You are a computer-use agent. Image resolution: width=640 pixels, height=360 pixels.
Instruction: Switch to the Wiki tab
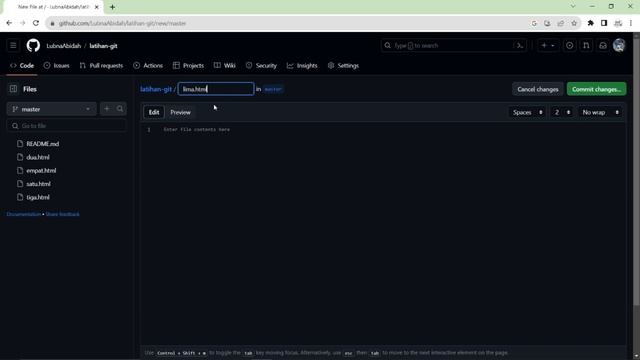(x=224, y=66)
